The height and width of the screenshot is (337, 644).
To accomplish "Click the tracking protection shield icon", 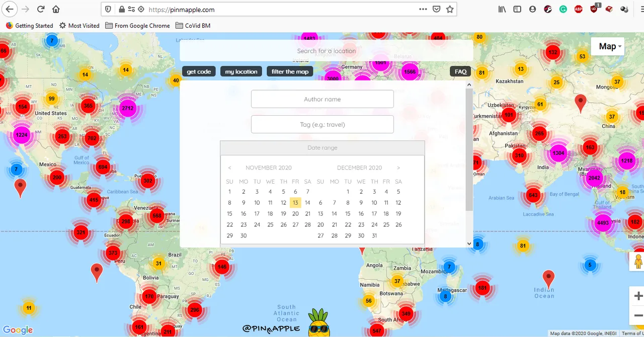I will coord(109,9).
